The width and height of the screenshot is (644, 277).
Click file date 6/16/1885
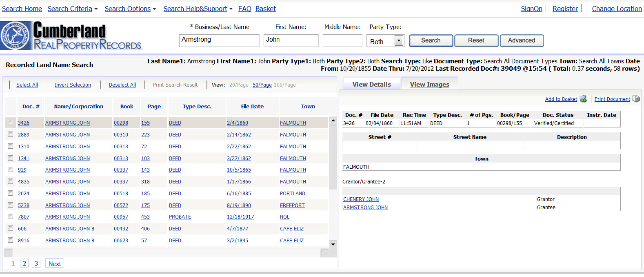(239, 193)
